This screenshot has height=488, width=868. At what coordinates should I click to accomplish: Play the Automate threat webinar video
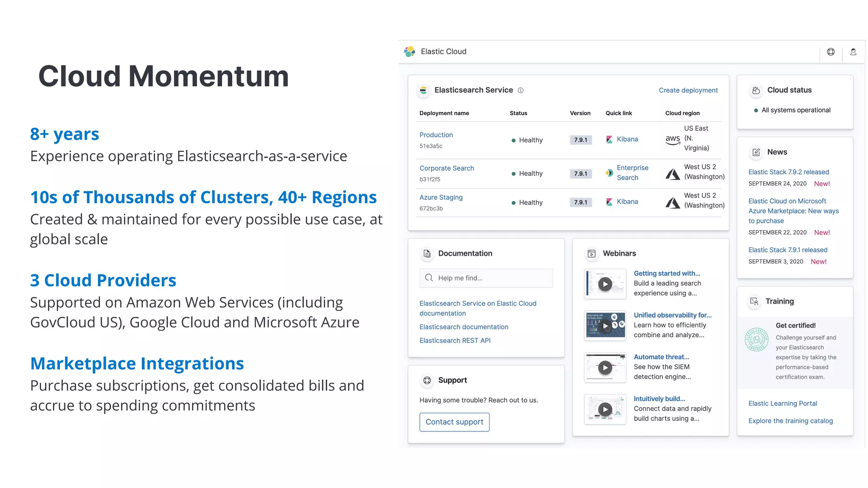[605, 368]
